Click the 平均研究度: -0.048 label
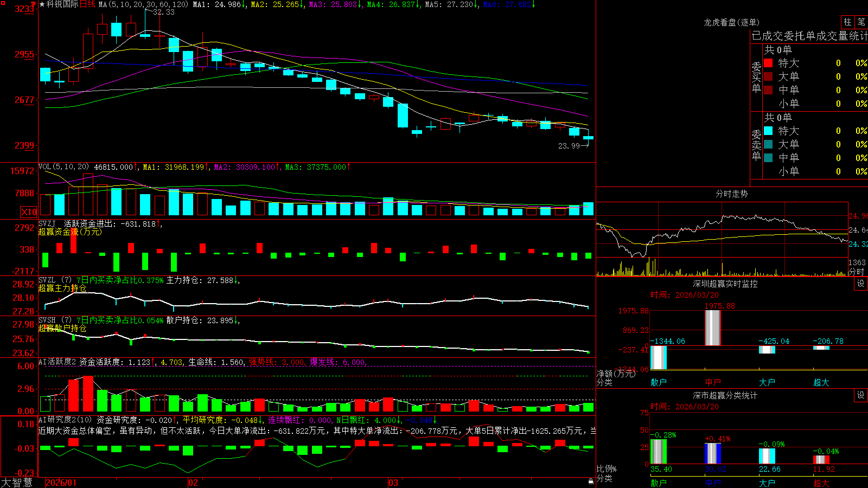This screenshot has height=488, width=868. (x=222, y=420)
